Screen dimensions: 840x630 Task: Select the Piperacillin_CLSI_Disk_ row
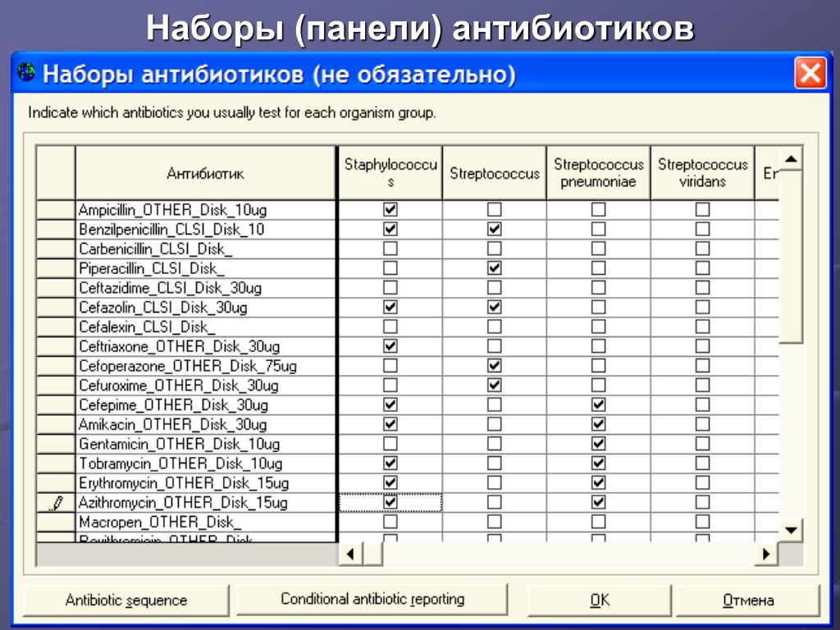[206, 268]
